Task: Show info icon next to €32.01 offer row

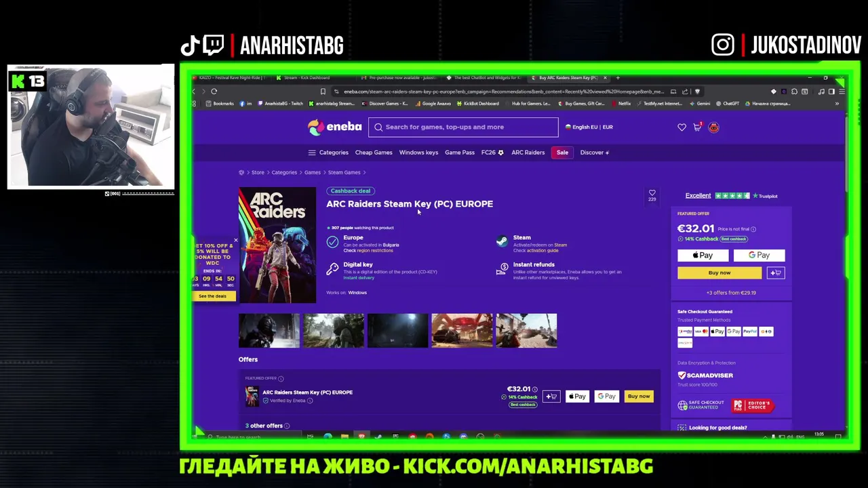Action: pyautogui.click(x=535, y=389)
